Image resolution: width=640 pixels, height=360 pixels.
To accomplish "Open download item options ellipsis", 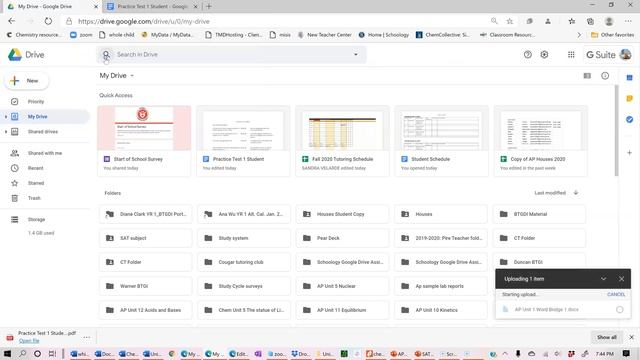I will (x=87, y=337).
